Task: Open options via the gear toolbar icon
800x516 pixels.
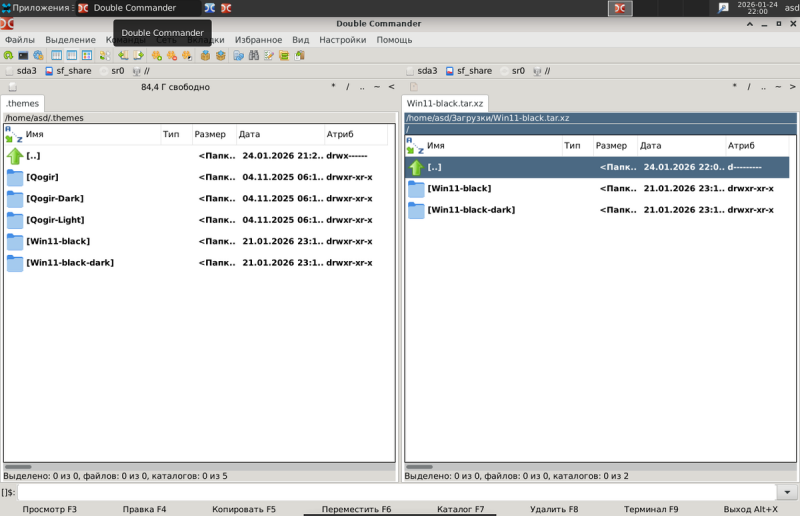Action: pyautogui.click(x=38, y=56)
